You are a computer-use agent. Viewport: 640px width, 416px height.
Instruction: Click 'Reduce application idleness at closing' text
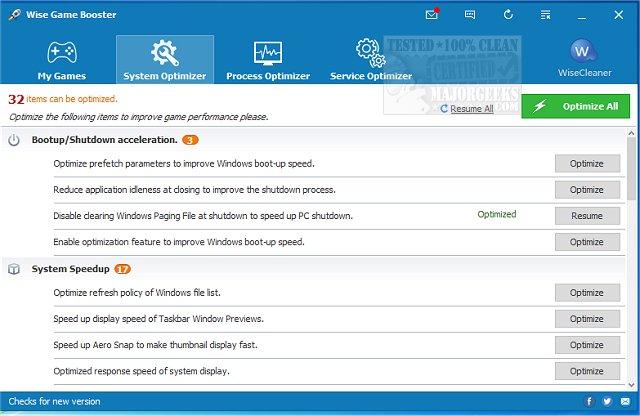[194, 190]
